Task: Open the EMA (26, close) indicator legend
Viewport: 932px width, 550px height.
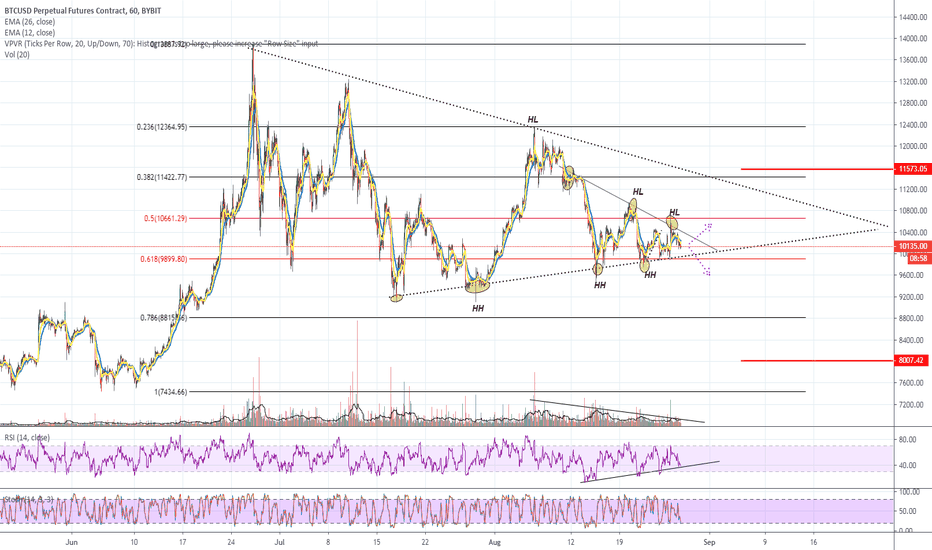Action: click(30, 22)
